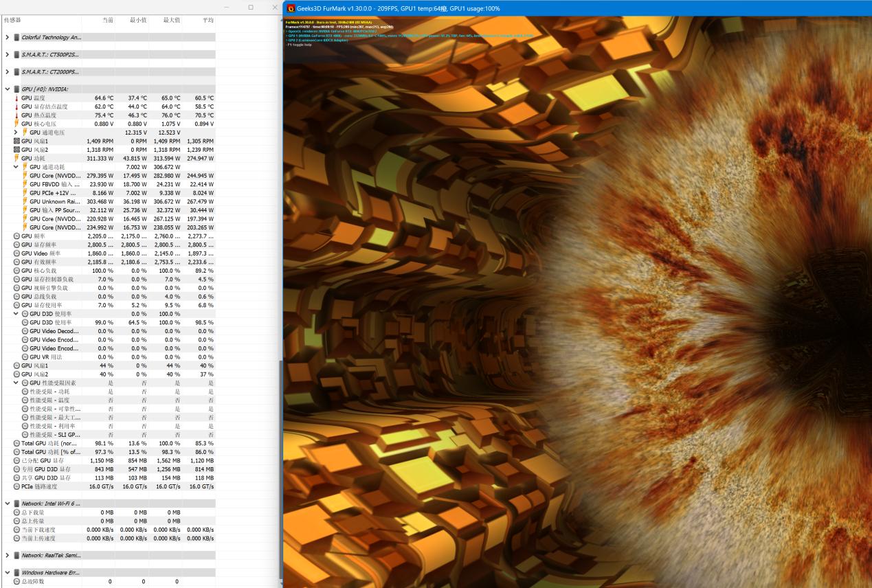Click the chip icon beside GPU [#0]: NVIDIA

[16, 89]
